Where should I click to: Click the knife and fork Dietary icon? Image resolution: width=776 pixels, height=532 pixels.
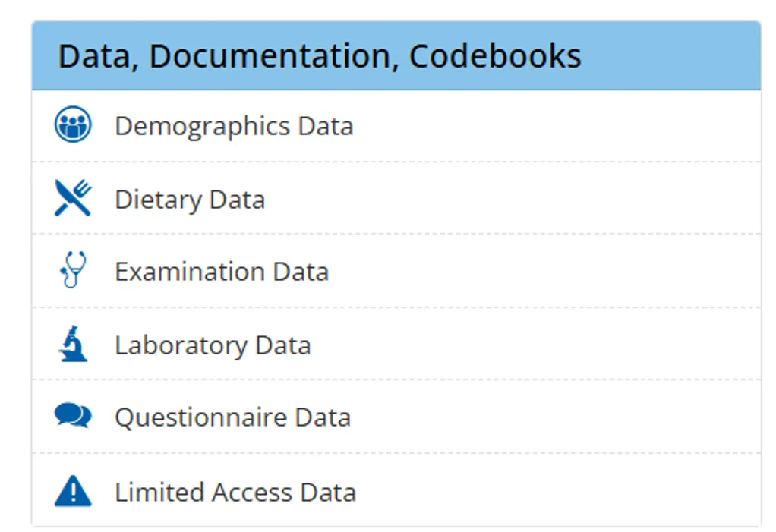pyautogui.click(x=73, y=198)
